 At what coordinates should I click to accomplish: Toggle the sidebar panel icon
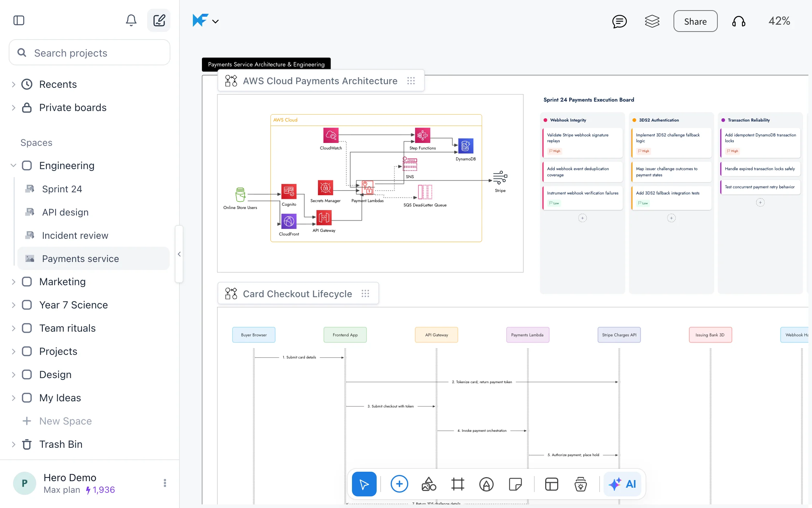(19, 20)
